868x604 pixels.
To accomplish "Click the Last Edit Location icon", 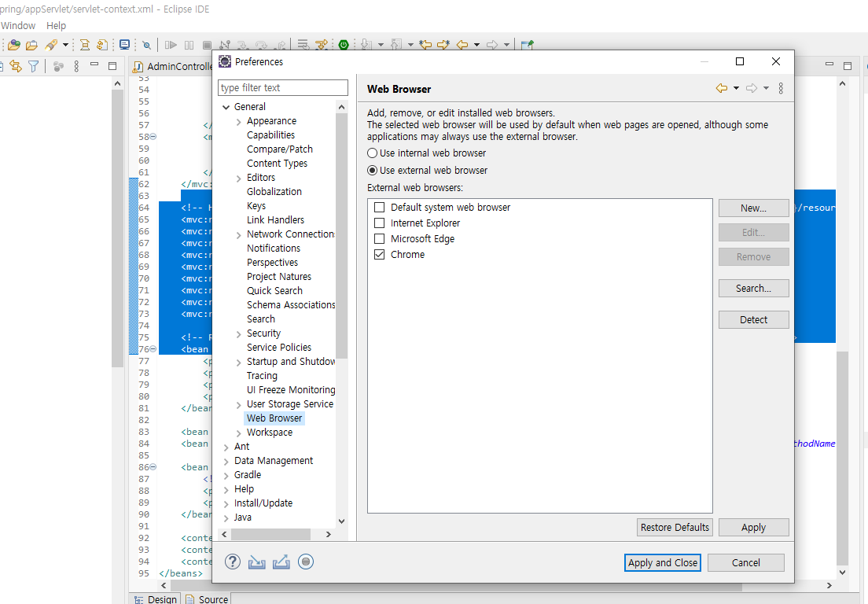I will pos(425,45).
